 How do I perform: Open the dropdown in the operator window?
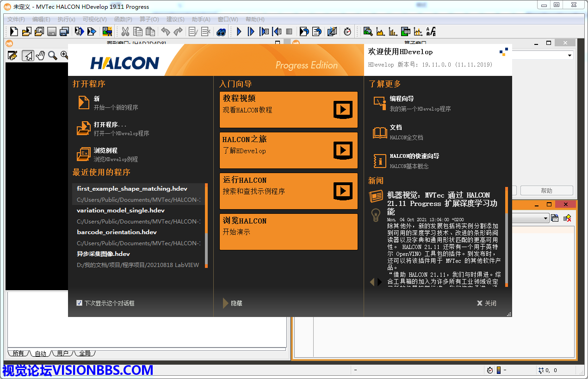pos(569,56)
